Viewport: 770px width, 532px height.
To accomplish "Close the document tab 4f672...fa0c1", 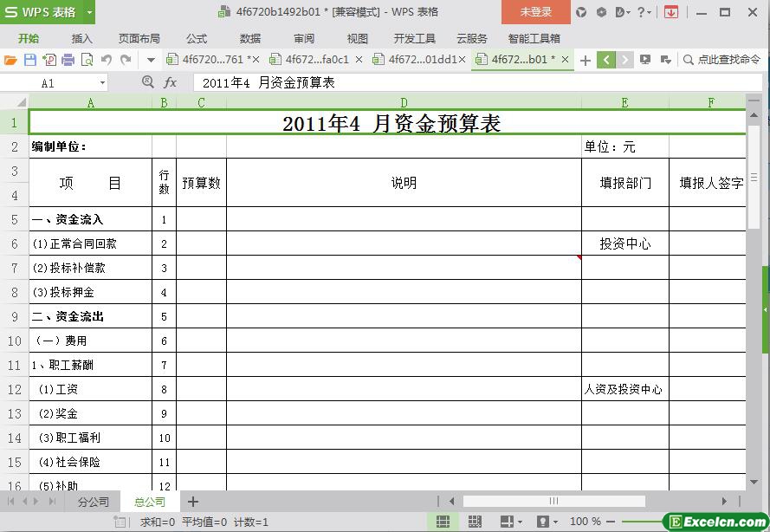I will (x=359, y=60).
